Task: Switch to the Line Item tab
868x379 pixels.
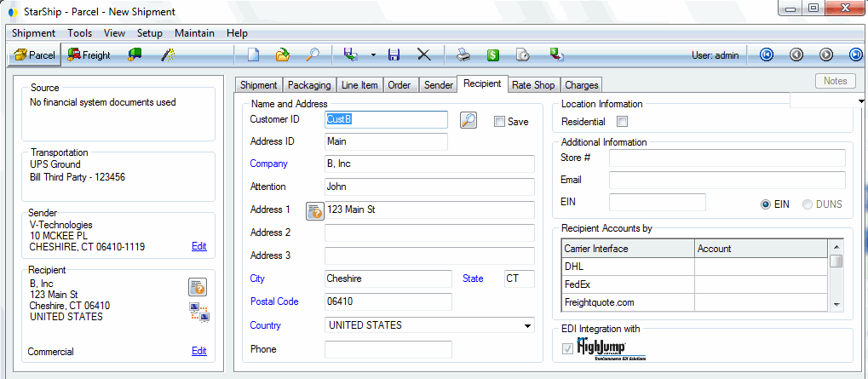Action: tap(359, 84)
